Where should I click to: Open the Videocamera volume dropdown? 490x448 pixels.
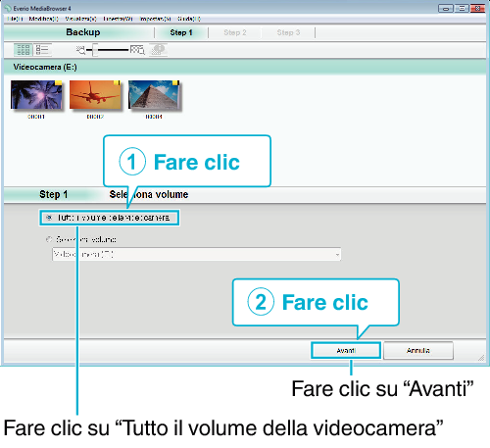point(197,254)
